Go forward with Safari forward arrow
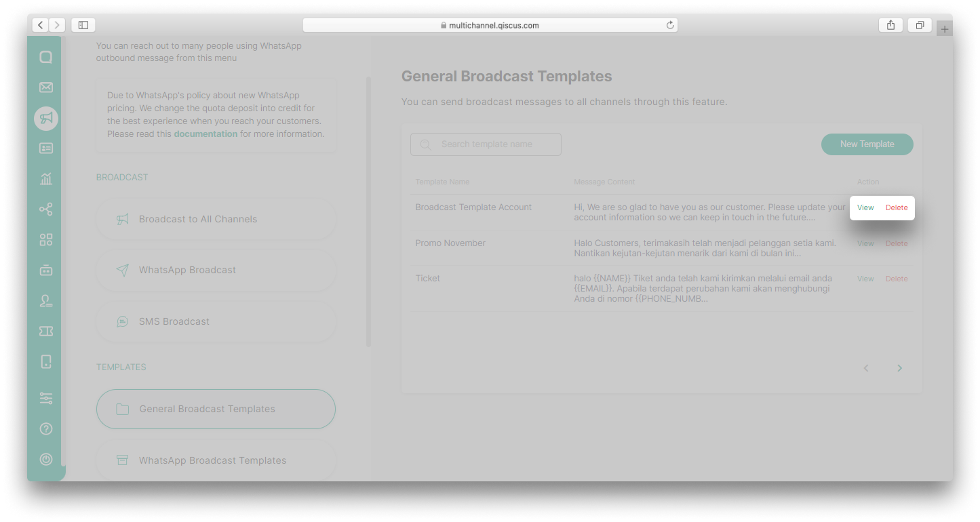 pyautogui.click(x=57, y=25)
